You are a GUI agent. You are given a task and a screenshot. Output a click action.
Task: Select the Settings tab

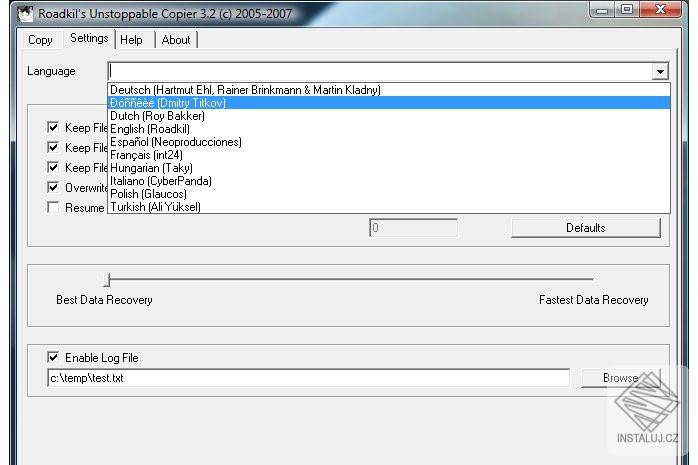(89, 38)
